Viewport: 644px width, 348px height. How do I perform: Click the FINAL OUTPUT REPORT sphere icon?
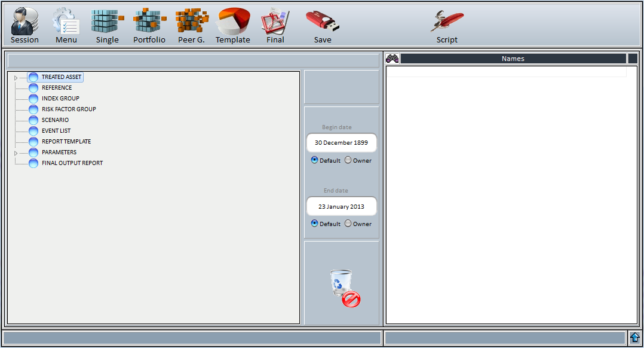pyautogui.click(x=33, y=163)
